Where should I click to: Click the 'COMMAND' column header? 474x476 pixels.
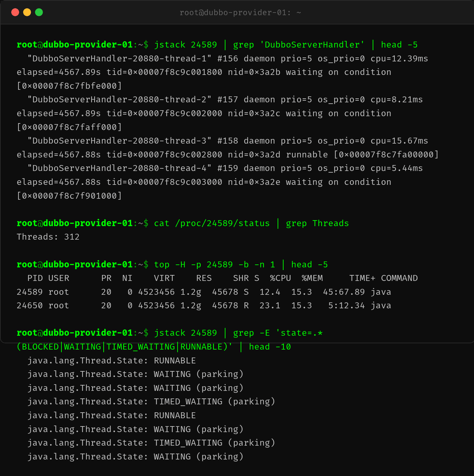399,278
